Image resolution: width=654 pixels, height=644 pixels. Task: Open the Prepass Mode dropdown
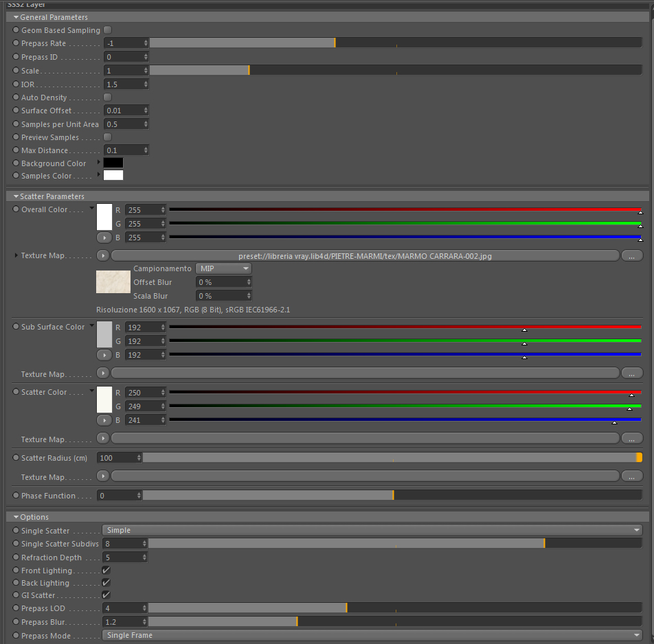coord(372,635)
